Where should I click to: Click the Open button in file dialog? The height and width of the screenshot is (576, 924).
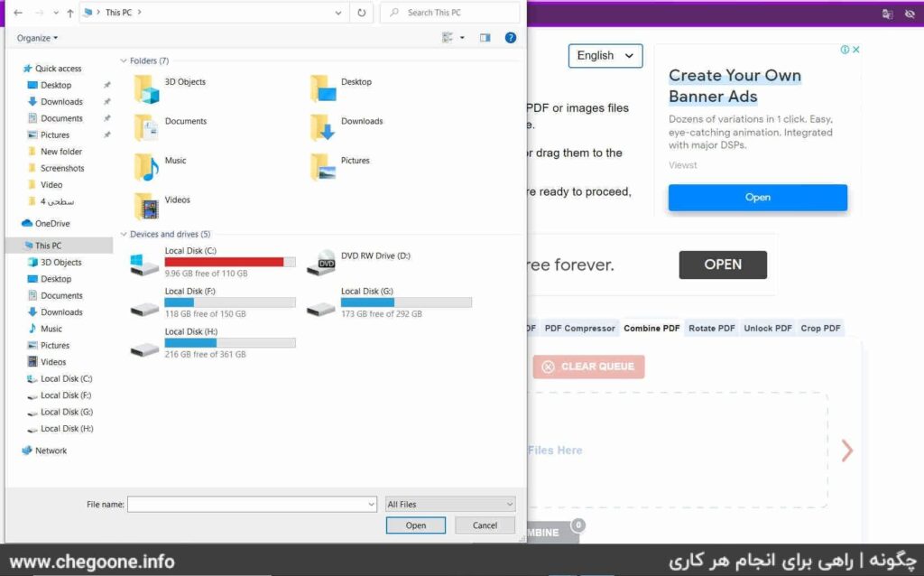[415, 525]
